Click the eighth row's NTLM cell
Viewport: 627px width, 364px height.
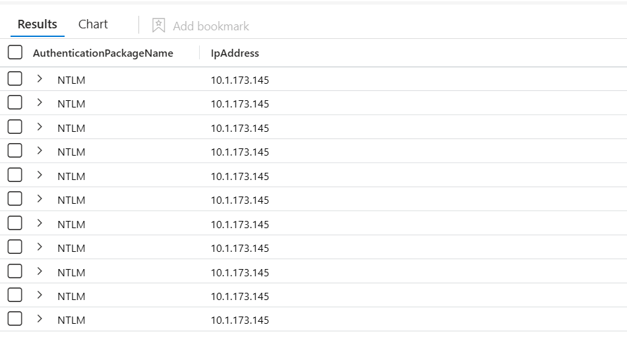(71, 249)
